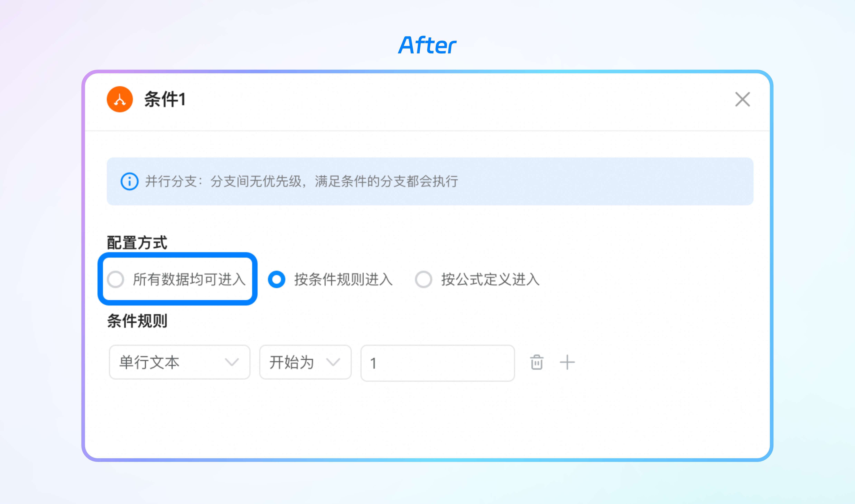Screen dimensions: 855x504
Task: Select the 按公式定义进入 radio button
Action: [423, 280]
